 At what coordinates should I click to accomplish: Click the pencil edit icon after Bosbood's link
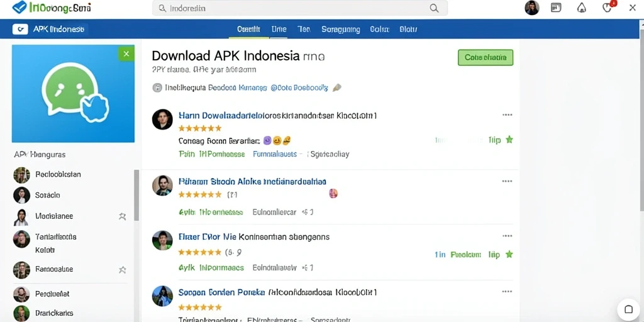337,87
